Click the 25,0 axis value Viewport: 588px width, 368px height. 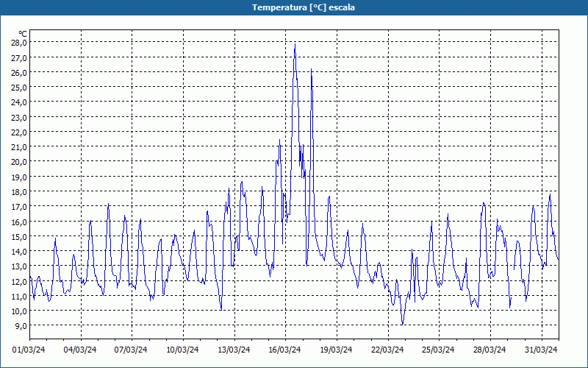(19, 87)
